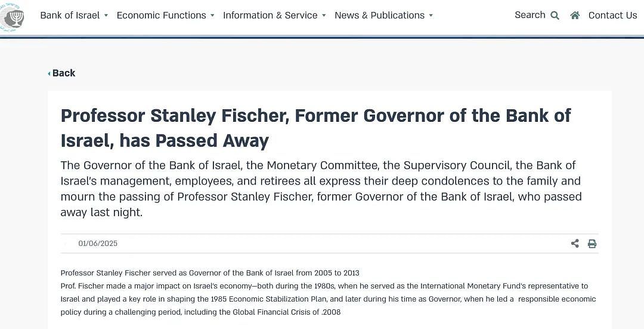
Task: Expand the Economic Functions dropdown arrow
Action: 212,16
